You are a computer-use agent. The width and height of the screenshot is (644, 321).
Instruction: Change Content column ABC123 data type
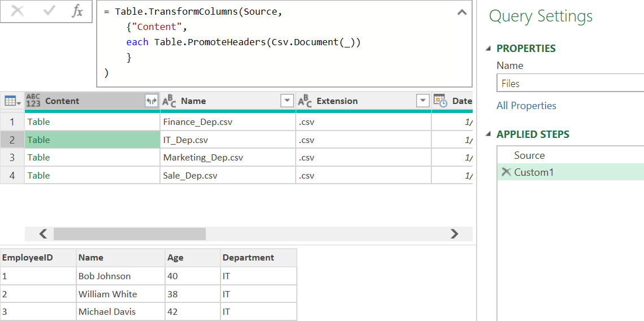coord(33,101)
